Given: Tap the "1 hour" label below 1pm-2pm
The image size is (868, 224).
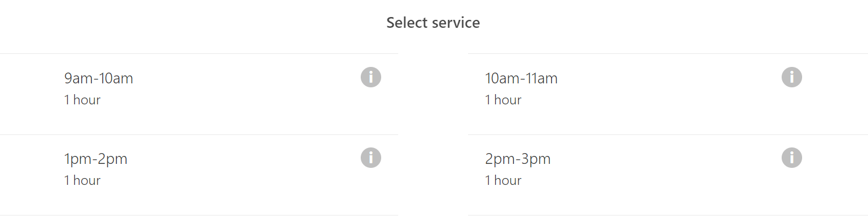Looking at the screenshot, I should pyautogui.click(x=82, y=180).
